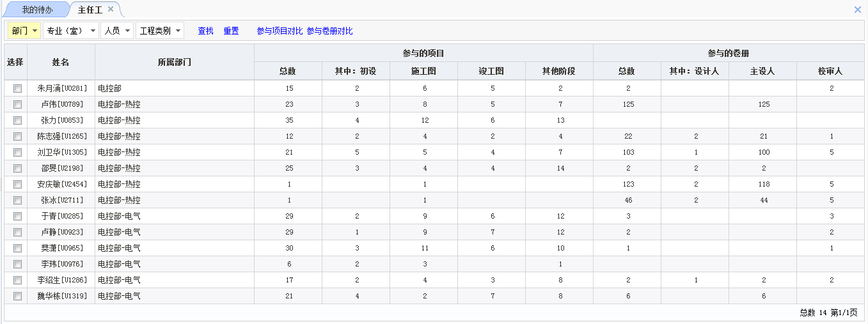Mark the checkbox beside 安庆敏[U2454]
The height and width of the screenshot is (324, 868).
17,184
